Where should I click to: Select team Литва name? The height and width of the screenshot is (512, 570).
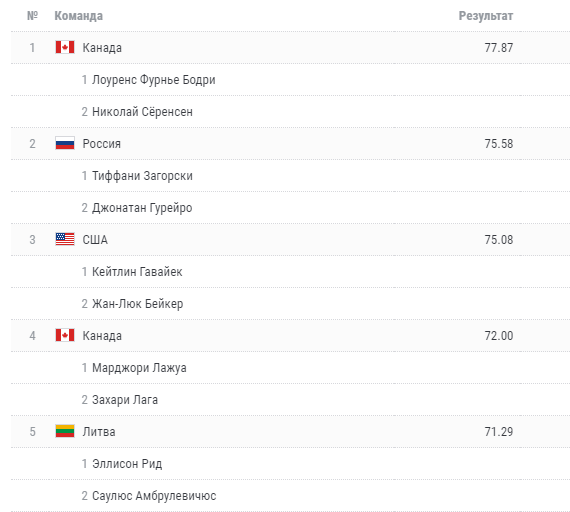point(99,432)
